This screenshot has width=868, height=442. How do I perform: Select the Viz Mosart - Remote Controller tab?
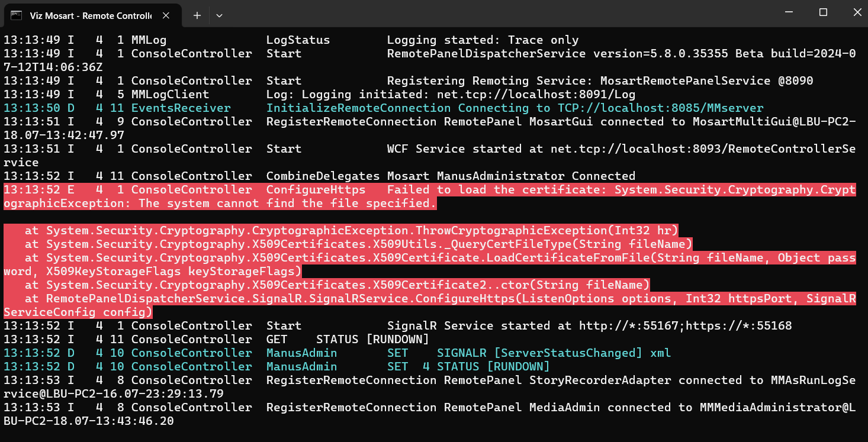point(90,15)
